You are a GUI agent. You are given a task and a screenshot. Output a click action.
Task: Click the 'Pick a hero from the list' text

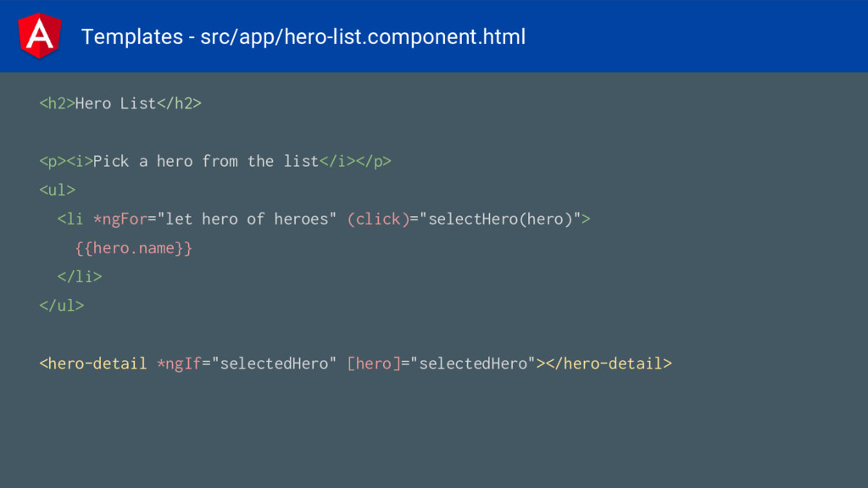[x=206, y=161]
